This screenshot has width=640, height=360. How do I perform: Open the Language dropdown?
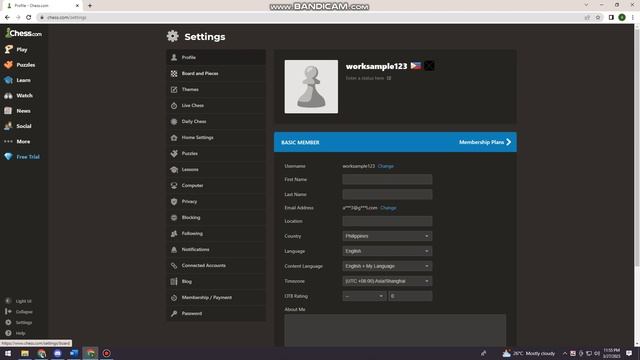387,251
